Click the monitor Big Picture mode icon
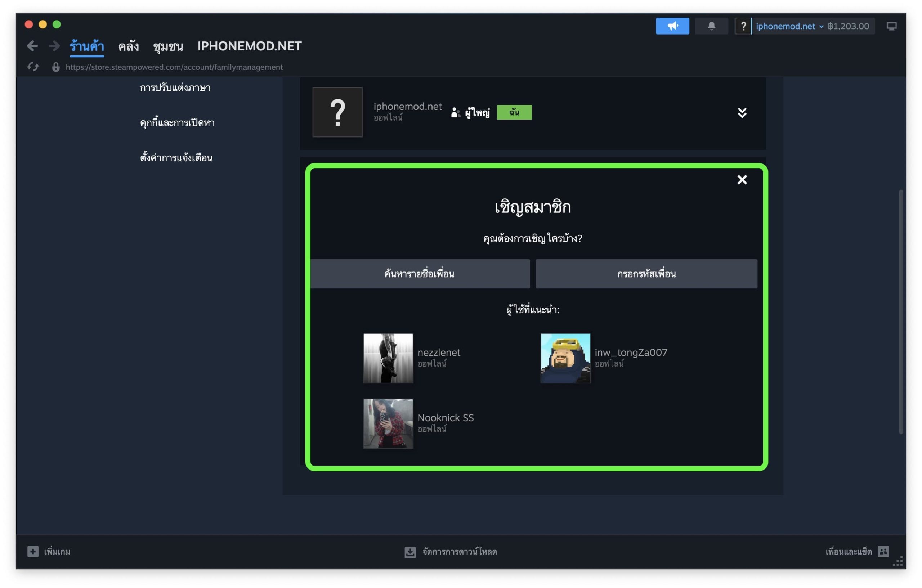 (x=891, y=26)
